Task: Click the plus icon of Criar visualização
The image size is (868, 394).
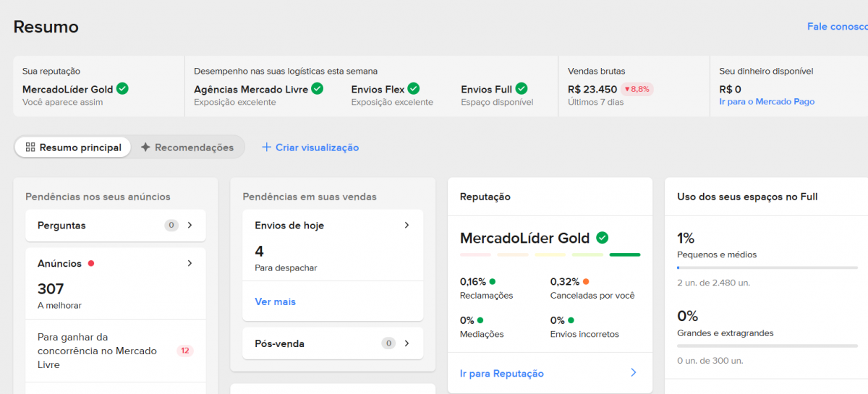Action: coord(266,147)
